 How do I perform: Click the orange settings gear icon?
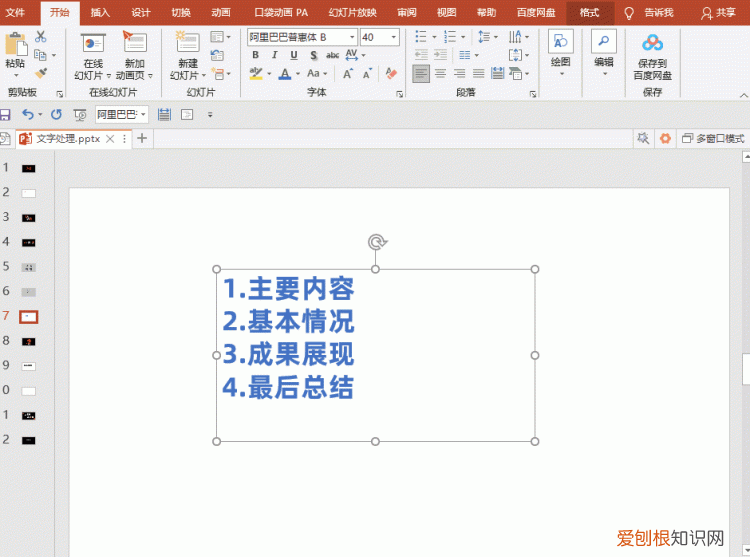(665, 139)
